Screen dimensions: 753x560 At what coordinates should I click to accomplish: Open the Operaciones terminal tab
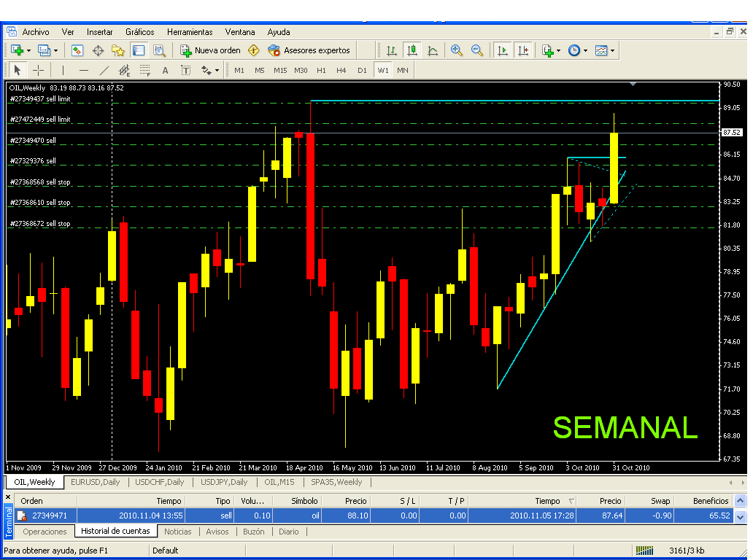point(45,532)
